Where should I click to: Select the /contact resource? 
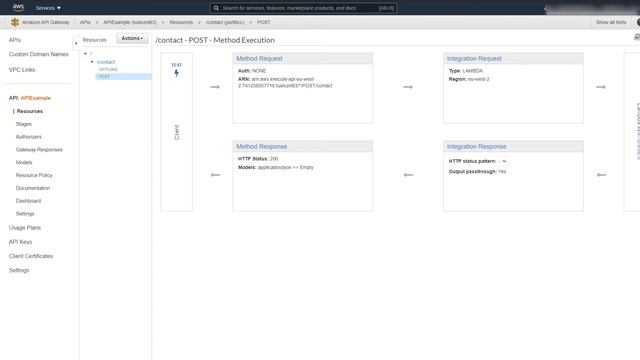106,62
